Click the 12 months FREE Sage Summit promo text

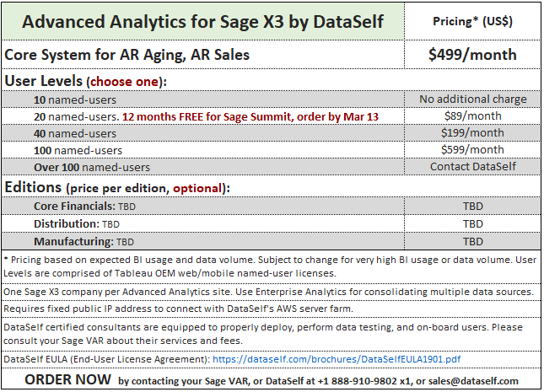[250, 117]
